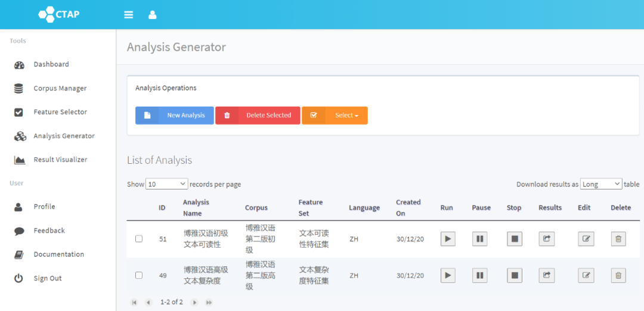Screen dimensions: 644x311
Task: Delete analysis 49 with trash icon
Action: point(618,275)
